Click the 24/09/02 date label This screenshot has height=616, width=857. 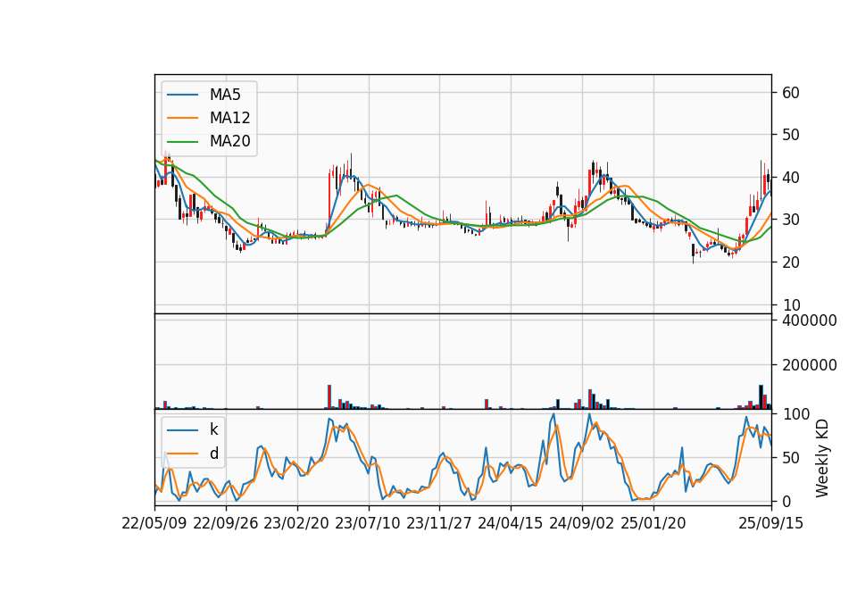pos(581,523)
